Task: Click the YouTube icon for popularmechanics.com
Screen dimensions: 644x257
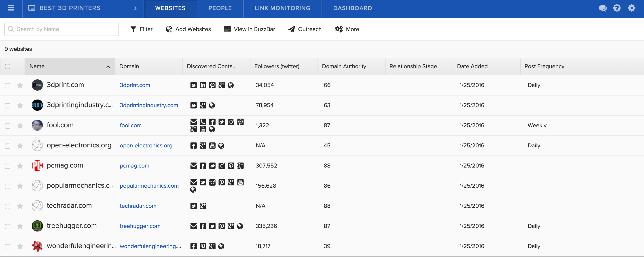Action: pyautogui.click(x=240, y=182)
